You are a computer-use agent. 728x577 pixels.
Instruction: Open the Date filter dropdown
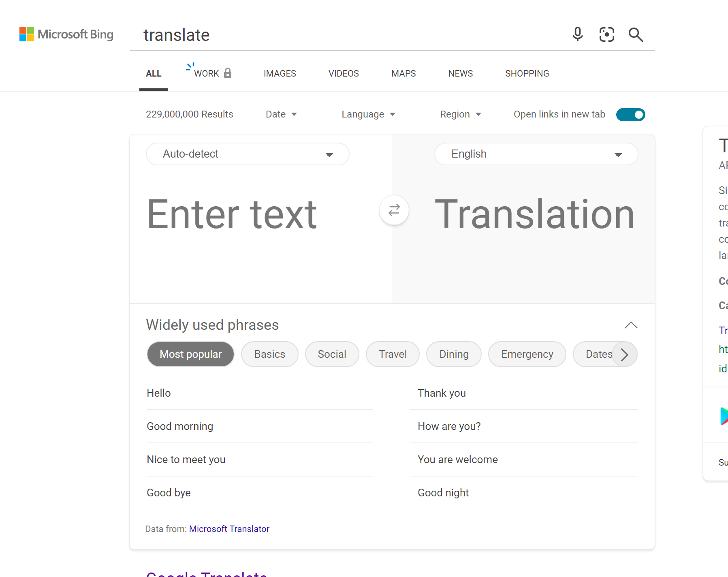coord(281,114)
